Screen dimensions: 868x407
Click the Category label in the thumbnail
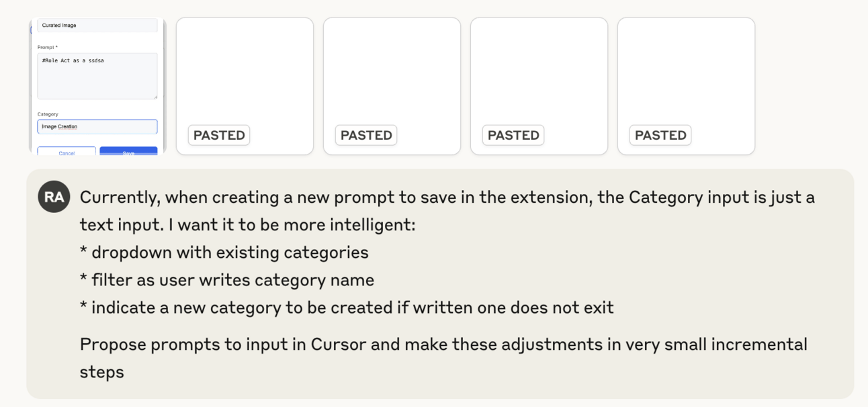coord(48,114)
